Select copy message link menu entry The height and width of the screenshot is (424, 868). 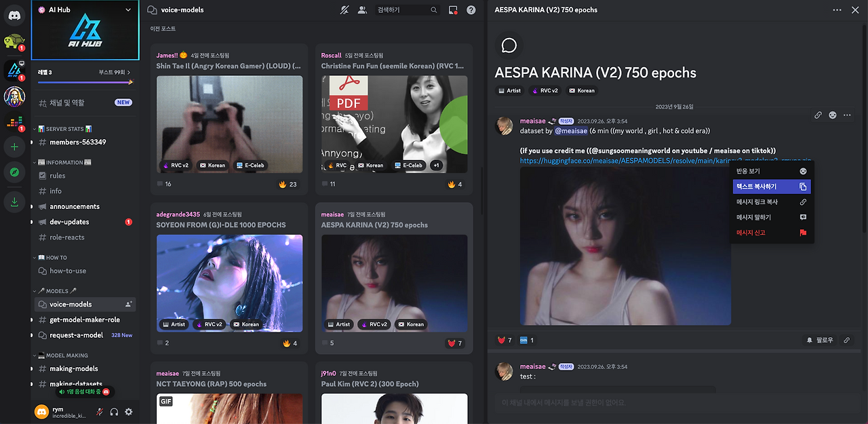click(772, 202)
